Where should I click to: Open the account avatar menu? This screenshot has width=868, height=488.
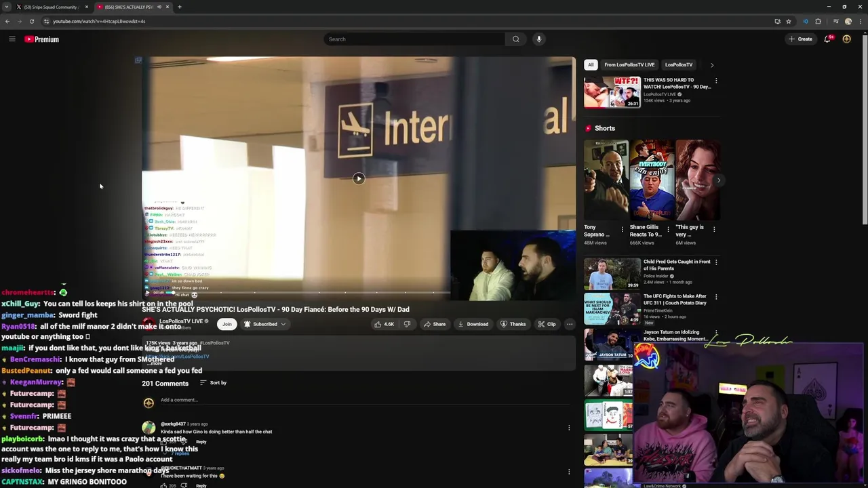846,39
